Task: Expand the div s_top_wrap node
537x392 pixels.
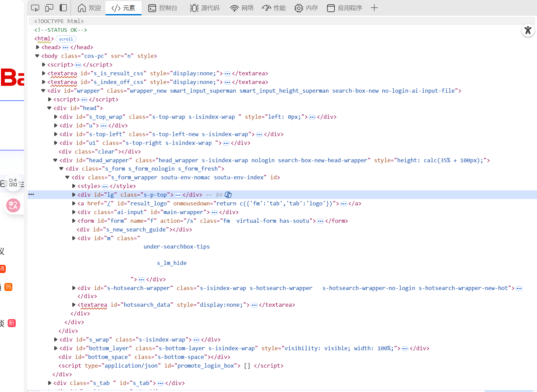Action: 56,117
